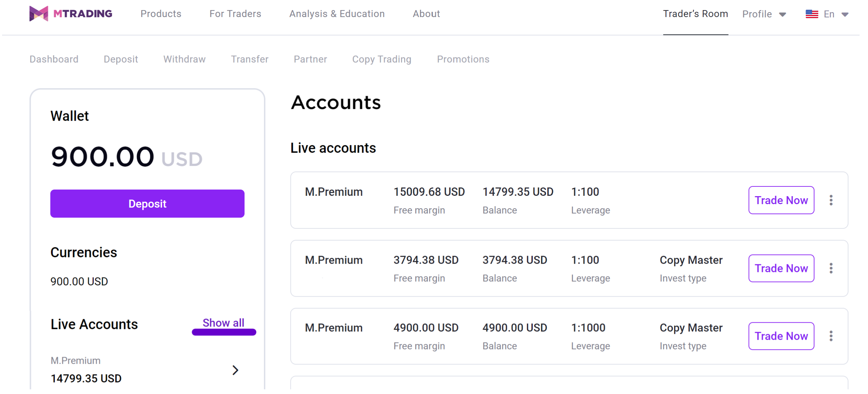
Task: Switch to the Copy Trading tab
Action: pyautogui.click(x=381, y=59)
